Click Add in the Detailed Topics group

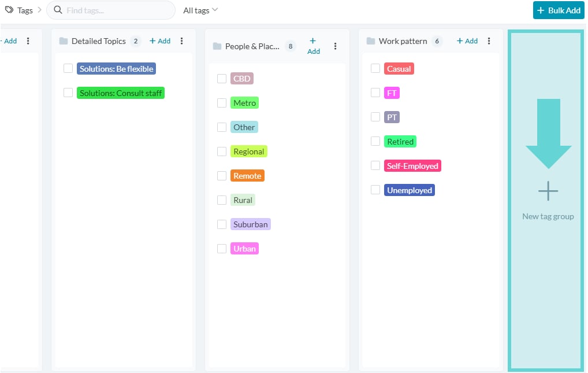coord(160,41)
